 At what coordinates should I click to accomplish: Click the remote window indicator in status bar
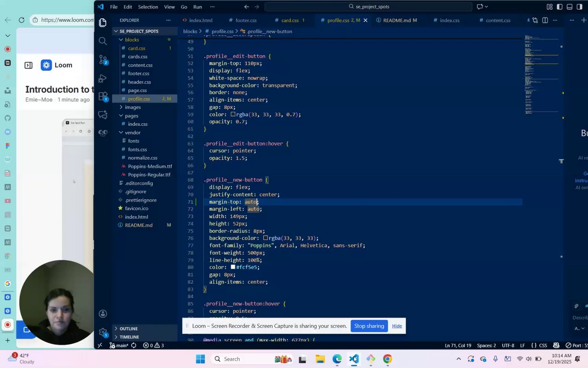(100, 345)
